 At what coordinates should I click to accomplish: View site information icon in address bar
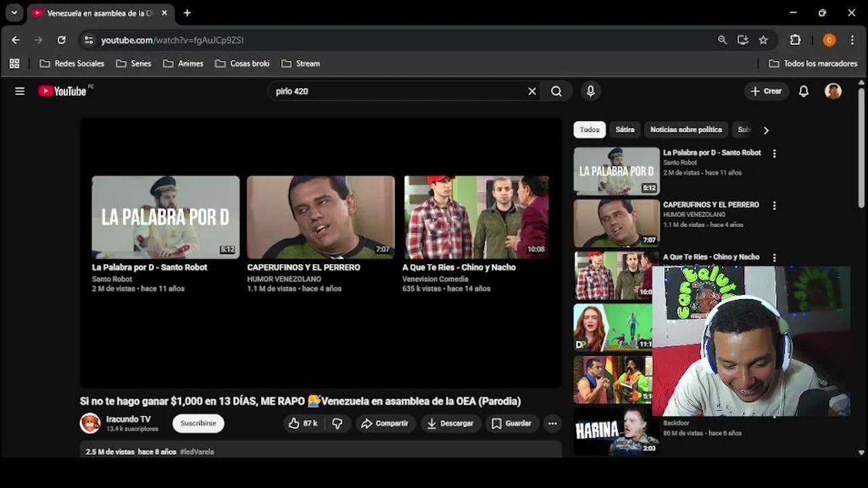[x=89, y=40]
